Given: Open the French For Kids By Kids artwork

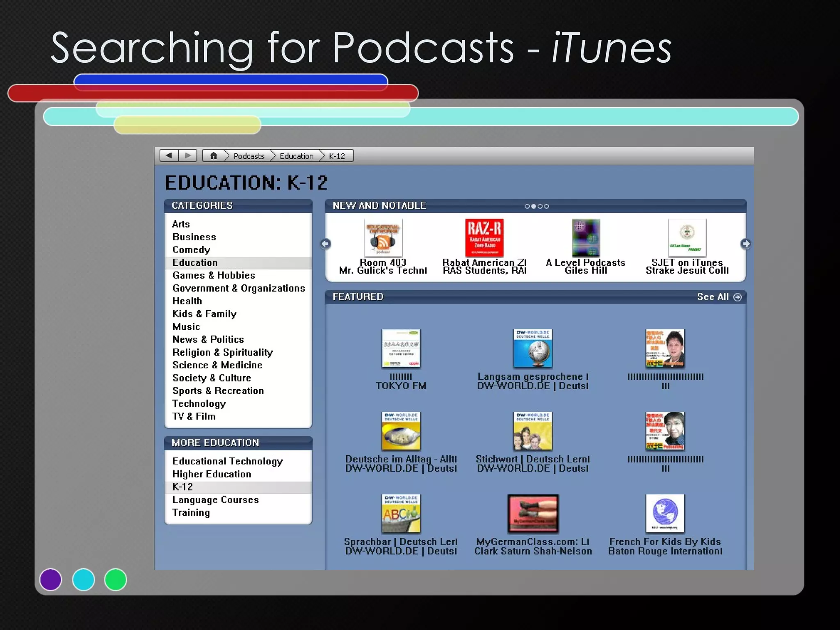Looking at the screenshot, I should pyautogui.click(x=665, y=514).
